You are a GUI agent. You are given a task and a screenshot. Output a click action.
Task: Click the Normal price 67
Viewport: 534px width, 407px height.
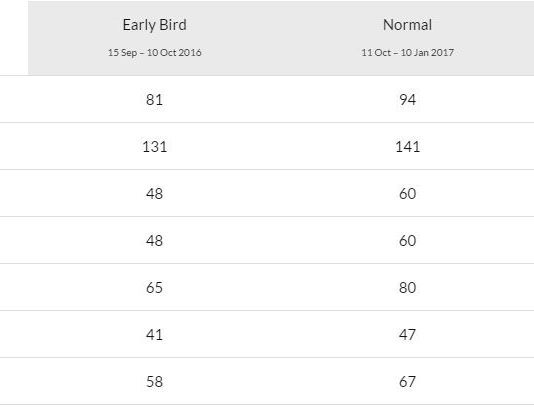407,382
